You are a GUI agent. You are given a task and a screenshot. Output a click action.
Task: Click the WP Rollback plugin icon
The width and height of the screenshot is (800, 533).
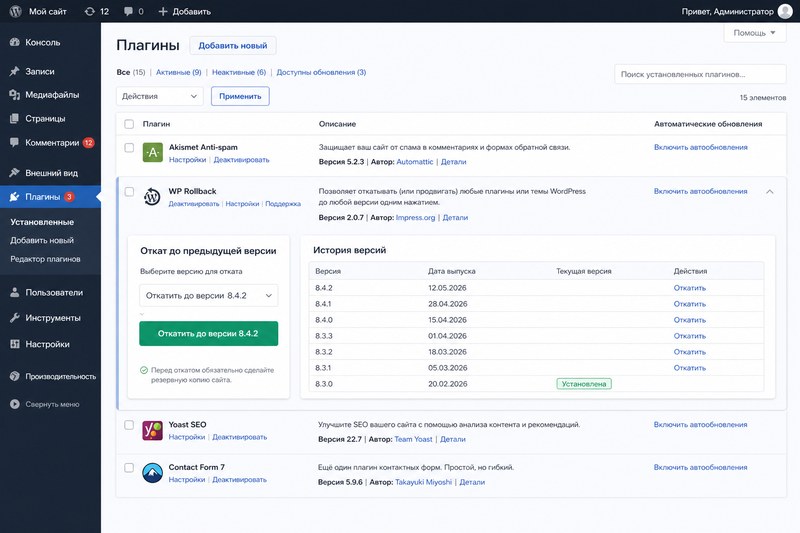152,196
